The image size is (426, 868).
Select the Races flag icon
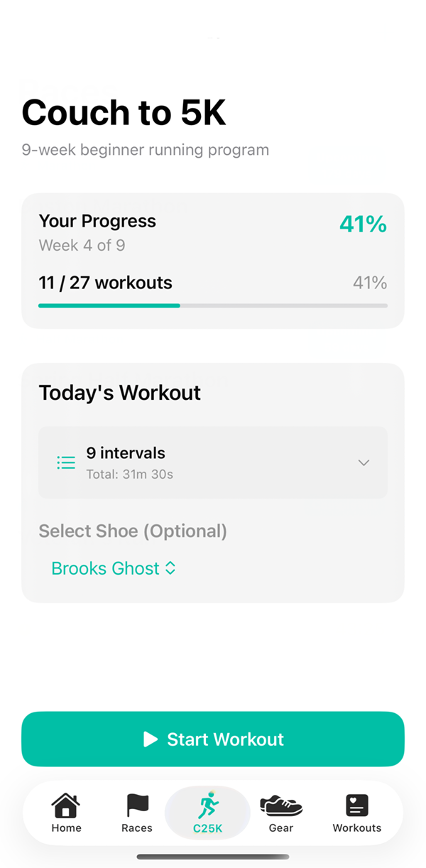(136, 805)
